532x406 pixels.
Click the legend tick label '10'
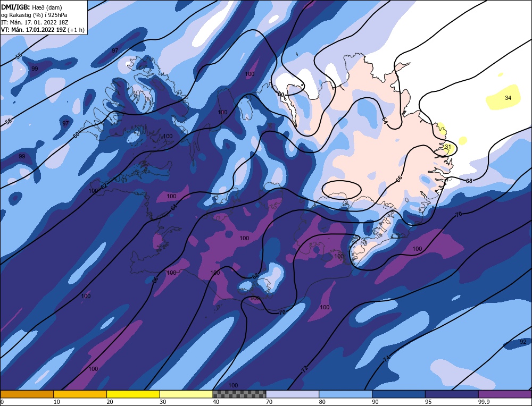(x=57, y=402)
